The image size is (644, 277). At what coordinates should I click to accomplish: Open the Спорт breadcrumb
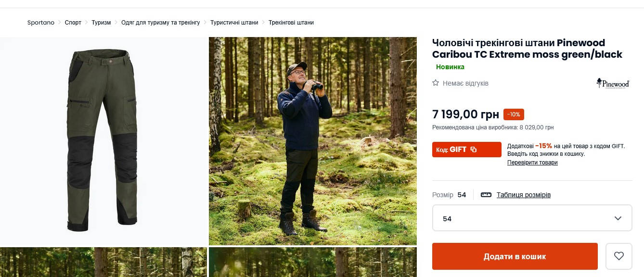73,23
